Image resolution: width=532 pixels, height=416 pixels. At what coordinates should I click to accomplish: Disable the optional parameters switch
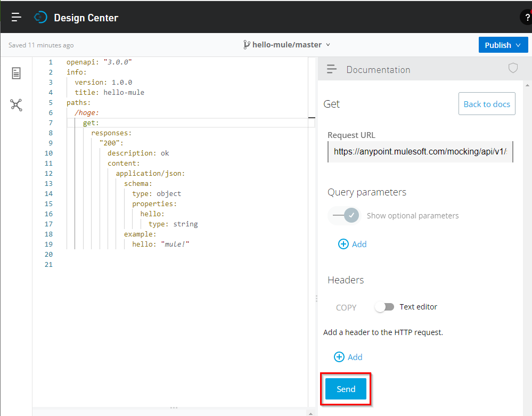click(x=343, y=215)
